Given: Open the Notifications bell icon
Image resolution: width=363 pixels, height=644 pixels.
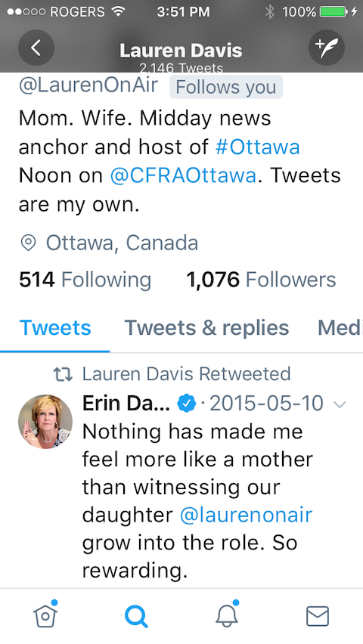Looking at the screenshot, I should [x=227, y=615].
